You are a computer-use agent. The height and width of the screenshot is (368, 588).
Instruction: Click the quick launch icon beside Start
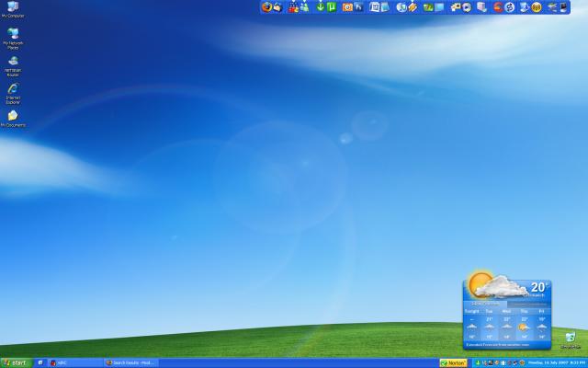tap(40, 362)
